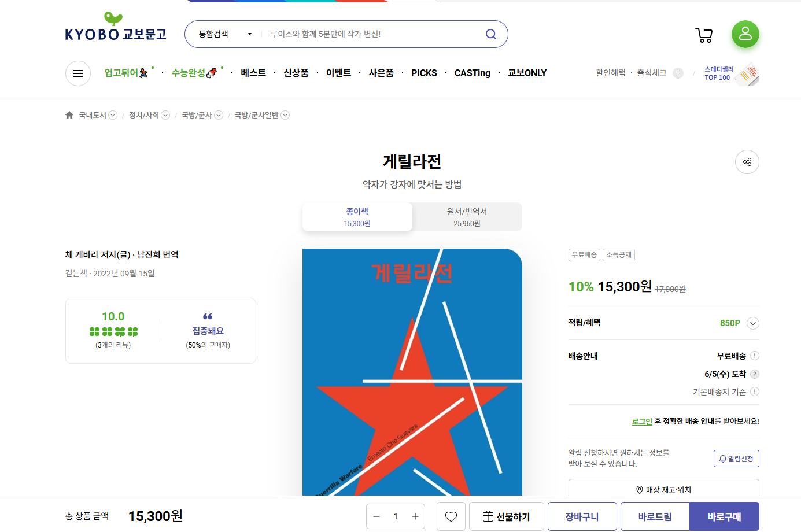The width and height of the screenshot is (801, 532).
Task: Add to cart with 장바구니 button
Action: tap(582, 516)
